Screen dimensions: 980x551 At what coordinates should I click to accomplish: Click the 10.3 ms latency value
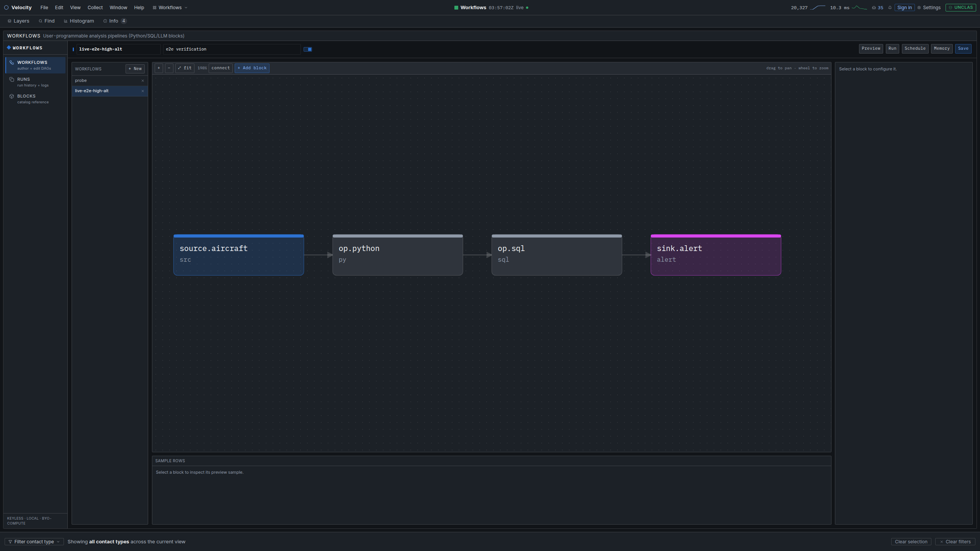[840, 8]
